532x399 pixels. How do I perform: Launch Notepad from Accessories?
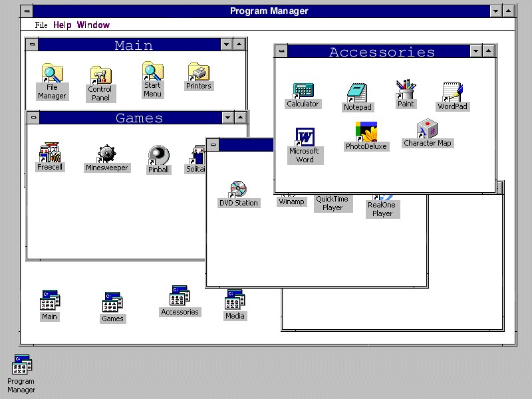pyautogui.click(x=357, y=97)
